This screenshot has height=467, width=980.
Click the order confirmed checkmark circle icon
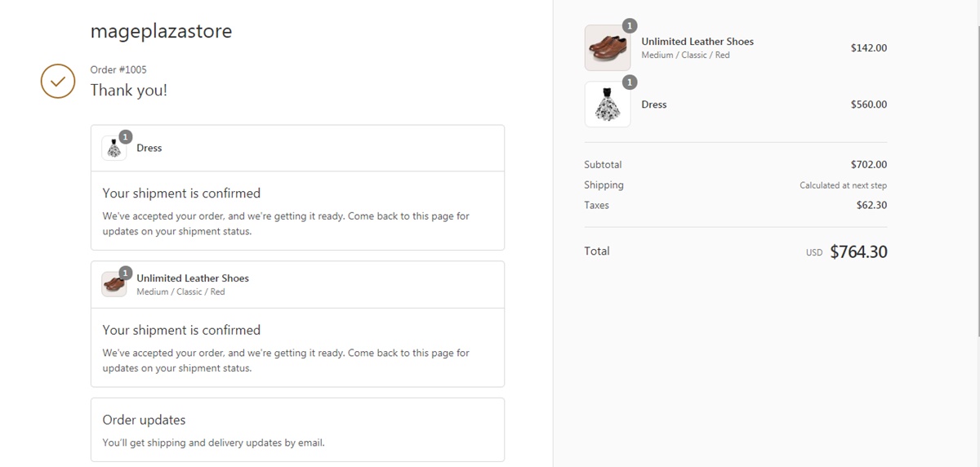[x=58, y=81]
